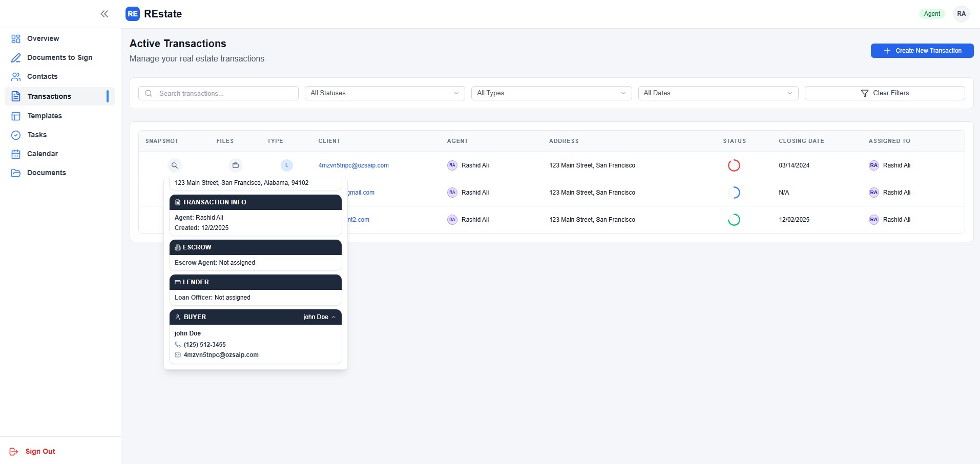
Task: Click the buyer email in snapshot popup
Action: [x=221, y=355]
